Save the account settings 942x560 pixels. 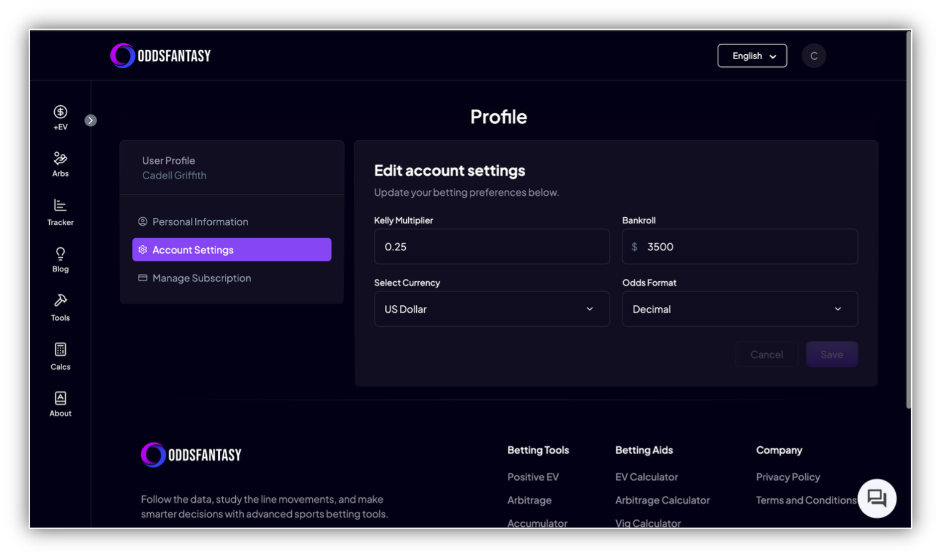832,354
